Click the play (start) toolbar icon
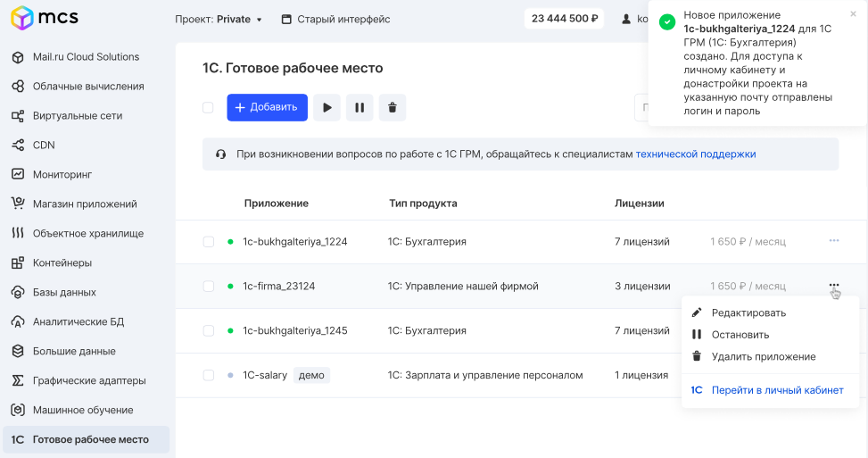Image resolution: width=868 pixels, height=458 pixels. coord(327,107)
